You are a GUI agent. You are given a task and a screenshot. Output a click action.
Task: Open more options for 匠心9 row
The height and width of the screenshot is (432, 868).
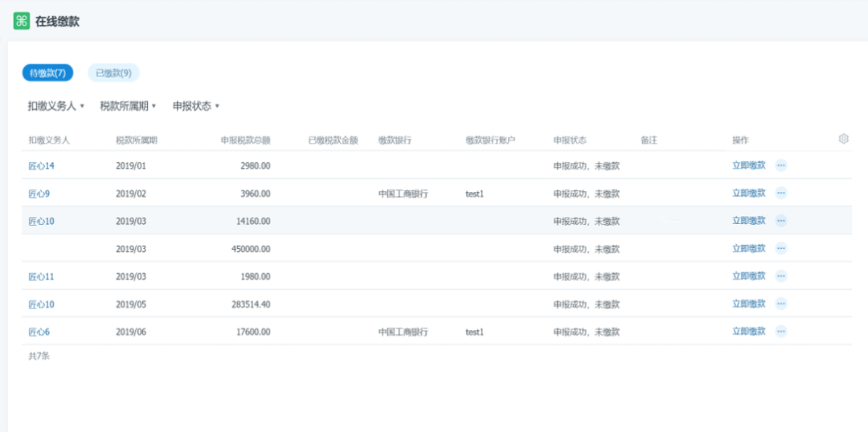click(780, 194)
